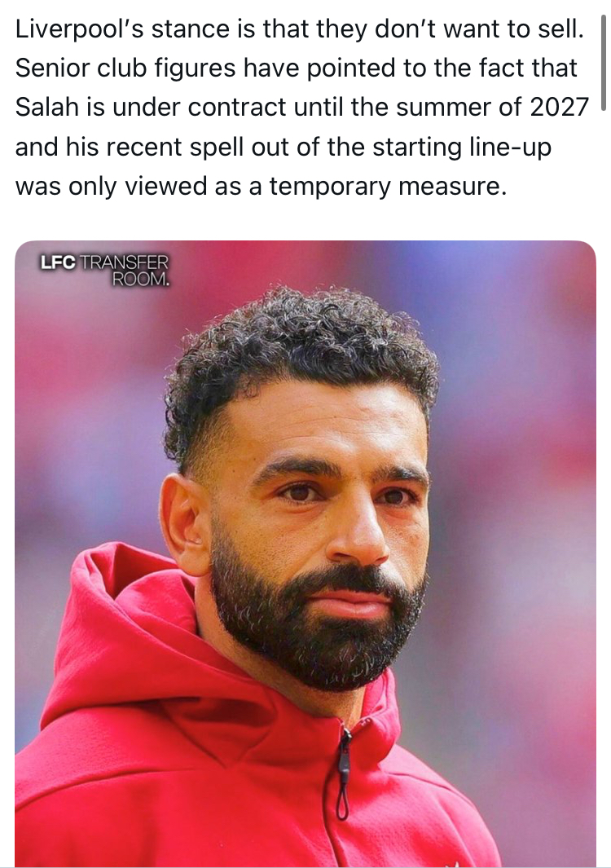611x868 pixels.
Task: Click the phrase "temporary measure."
Action: click(388, 187)
